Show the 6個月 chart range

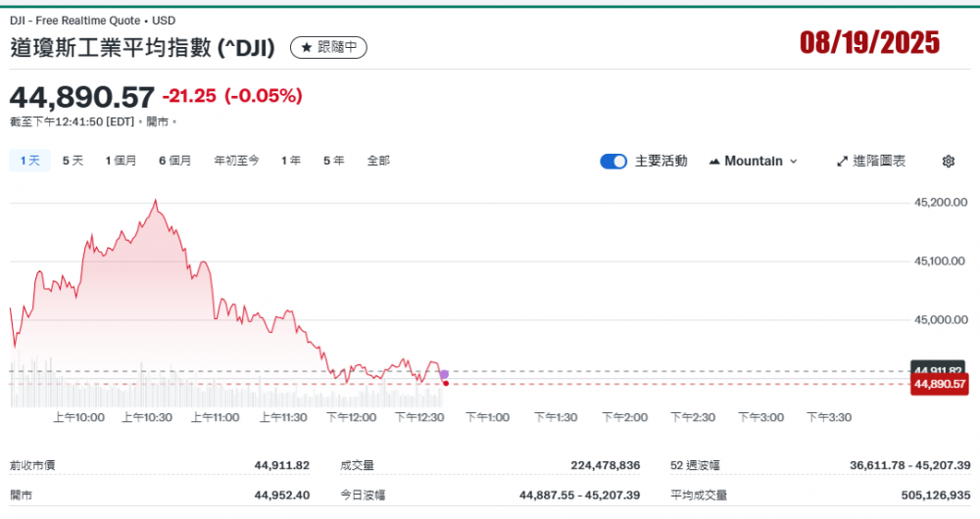174,161
